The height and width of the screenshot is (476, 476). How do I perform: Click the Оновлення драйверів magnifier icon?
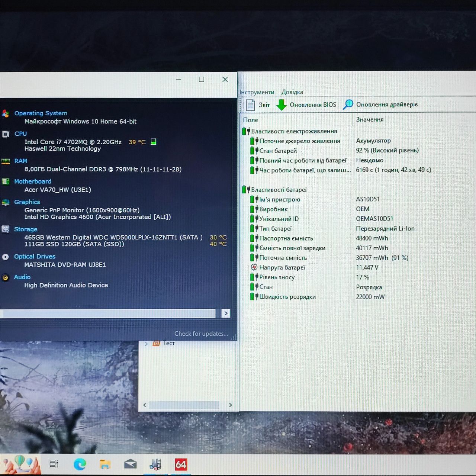348,104
